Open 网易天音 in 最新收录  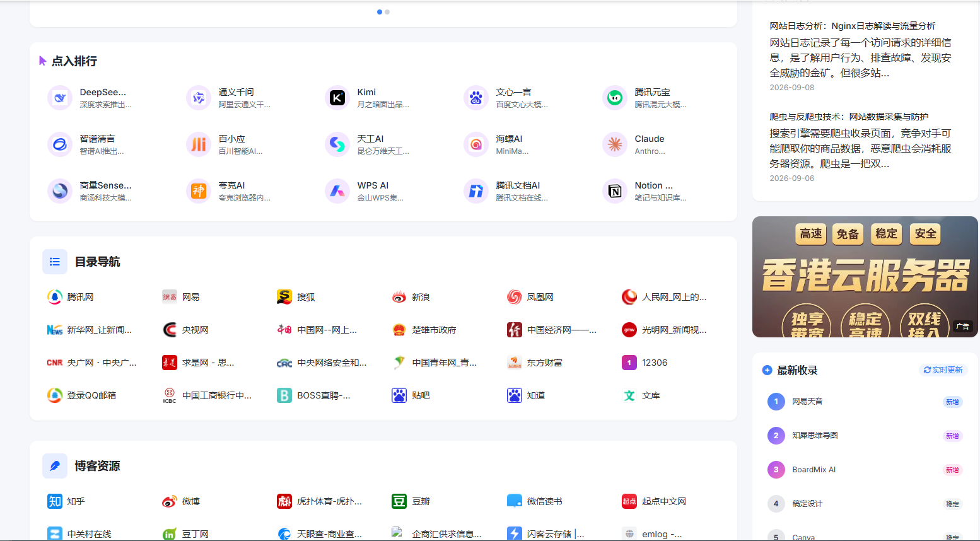(807, 402)
